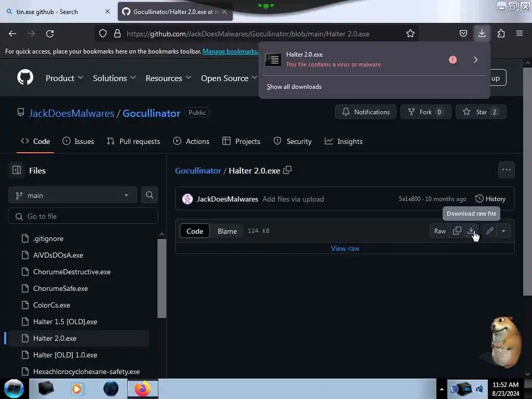
Task: Click the site security padlock icon
Action: point(117,34)
